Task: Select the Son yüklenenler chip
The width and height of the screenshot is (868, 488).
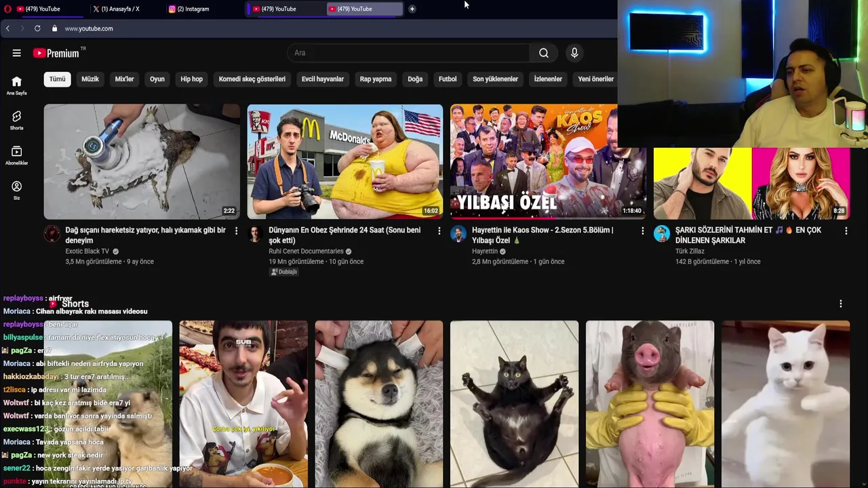Action: point(496,79)
